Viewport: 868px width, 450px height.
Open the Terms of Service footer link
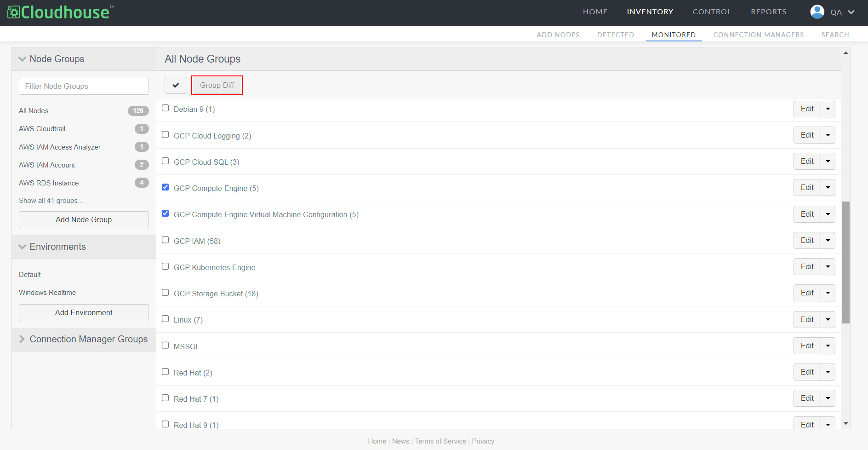click(x=440, y=441)
